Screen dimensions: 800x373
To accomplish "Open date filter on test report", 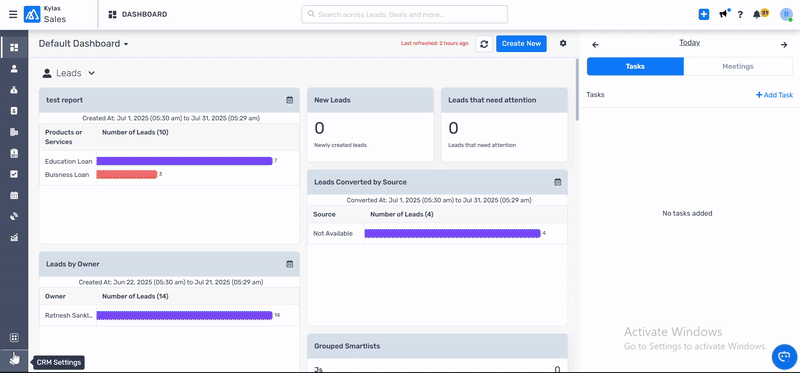I will pos(289,100).
